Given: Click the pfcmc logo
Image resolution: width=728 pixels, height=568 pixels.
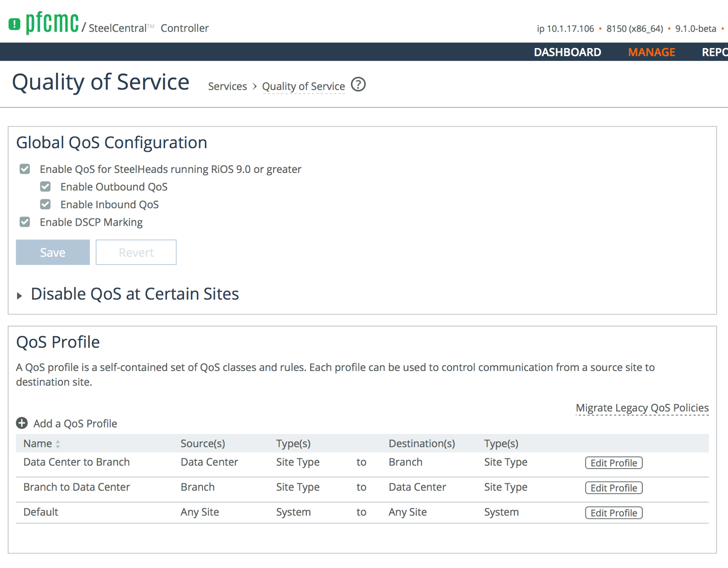Looking at the screenshot, I should [52, 23].
